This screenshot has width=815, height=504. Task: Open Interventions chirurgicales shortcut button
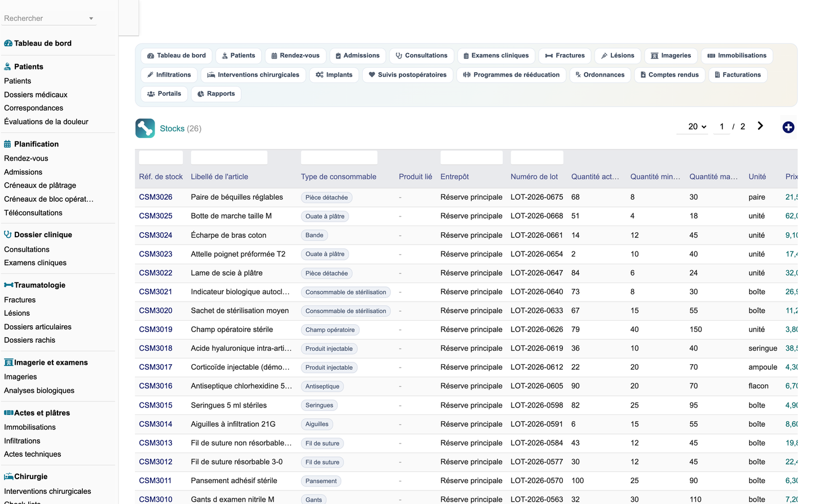coord(253,75)
